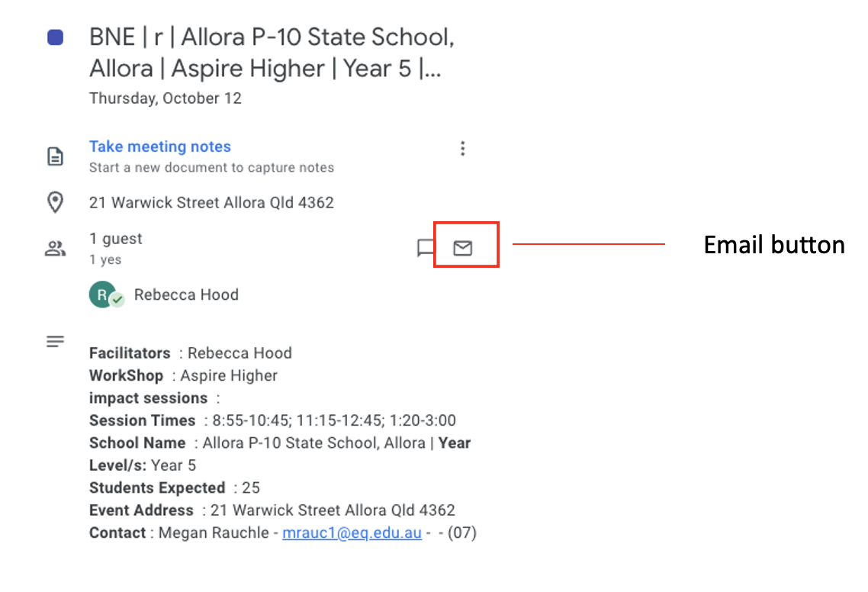Image resolution: width=868 pixels, height=592 pixels.
Task: Click the Thursday, October 12 date
Action: tap(166, 98)
